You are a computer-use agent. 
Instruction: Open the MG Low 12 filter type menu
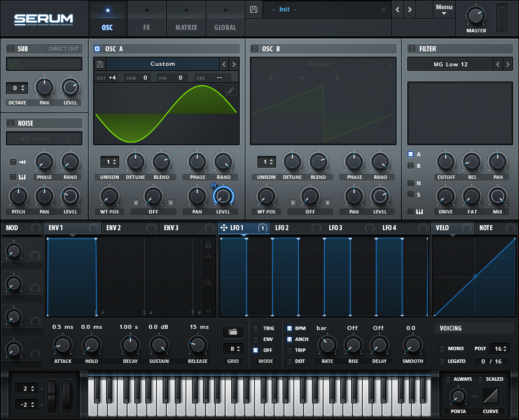click(450, 64)
